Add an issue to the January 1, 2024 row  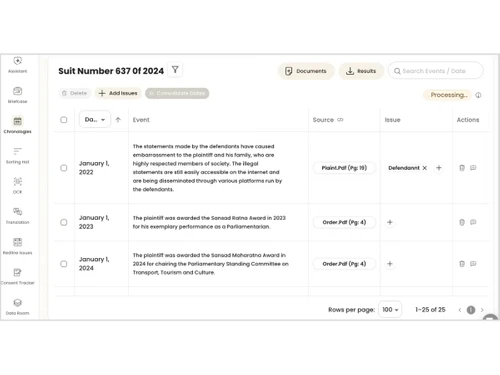pyautogui.click(x=390, y=264)
